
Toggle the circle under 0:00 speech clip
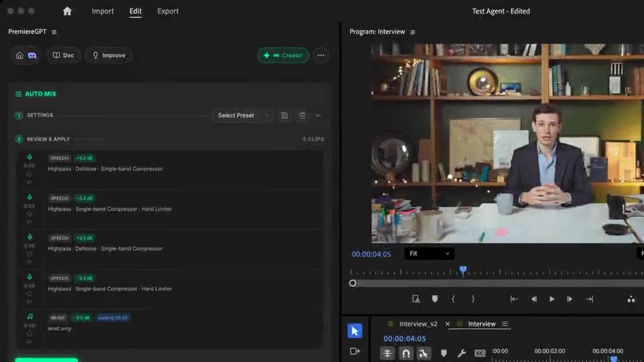click(30, 174)
